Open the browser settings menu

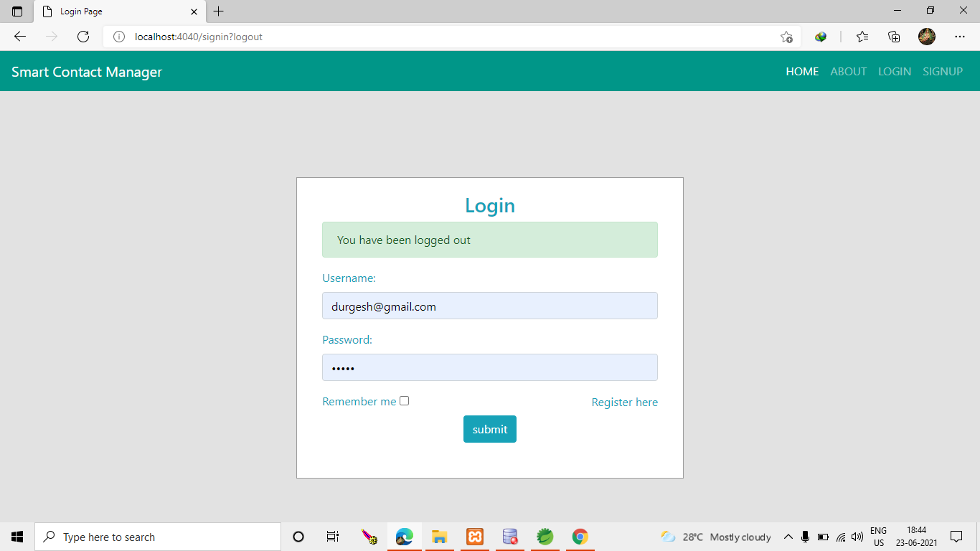coord(960,37)
